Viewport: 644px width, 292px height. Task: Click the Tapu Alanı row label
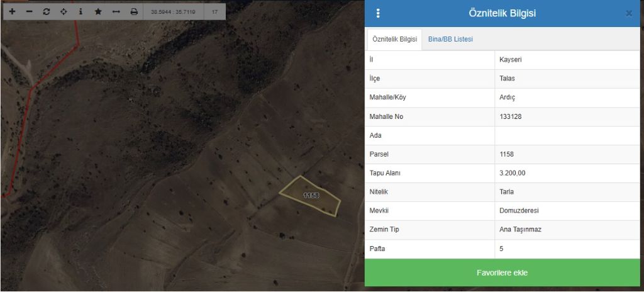point(385,173)
